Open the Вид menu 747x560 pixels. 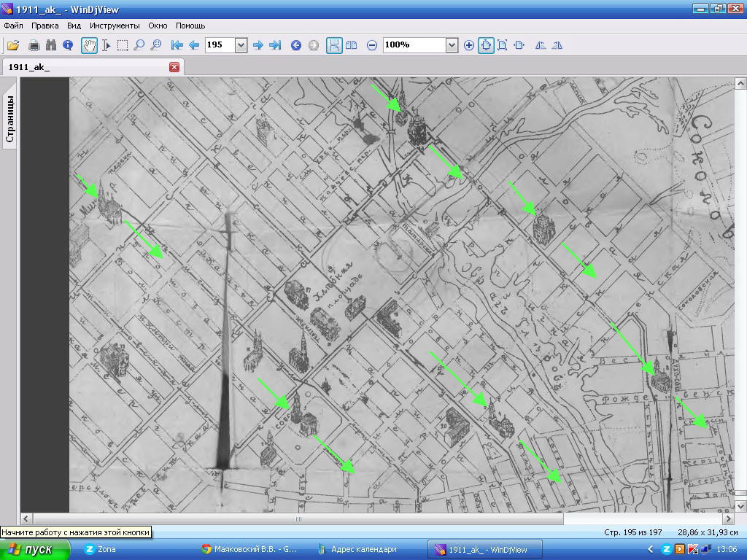click(74, 26)
